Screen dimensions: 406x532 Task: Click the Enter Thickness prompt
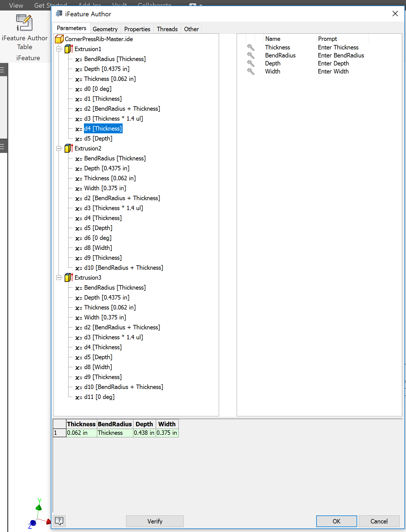point(338,47)
